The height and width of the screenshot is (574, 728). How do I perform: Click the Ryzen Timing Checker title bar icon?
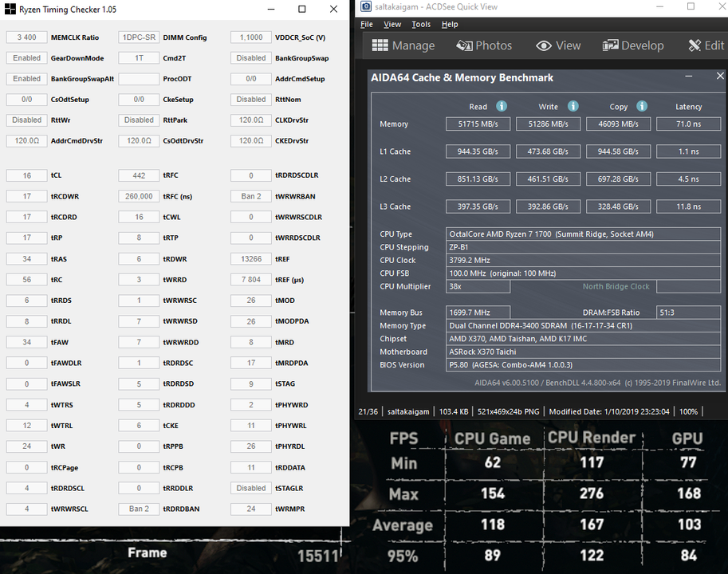coord(10,10)
